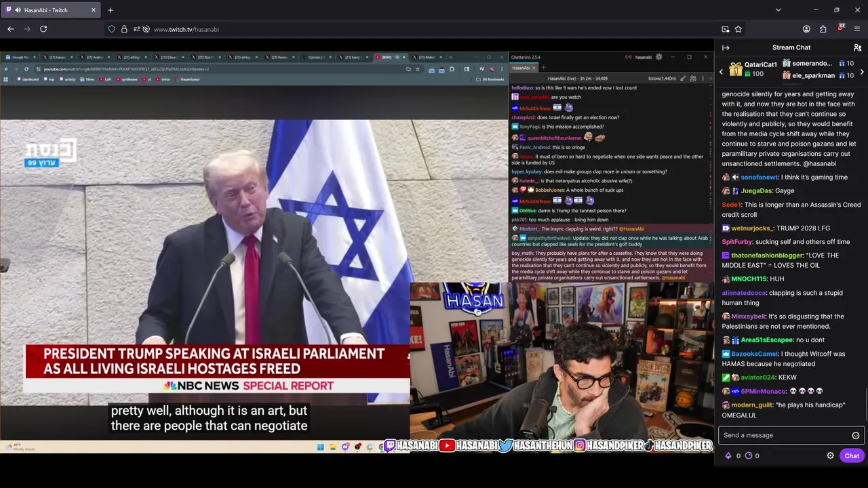Click username alienatedcoca in chat
The height and width of the screenshot is (488, 868).
point(744,293)
